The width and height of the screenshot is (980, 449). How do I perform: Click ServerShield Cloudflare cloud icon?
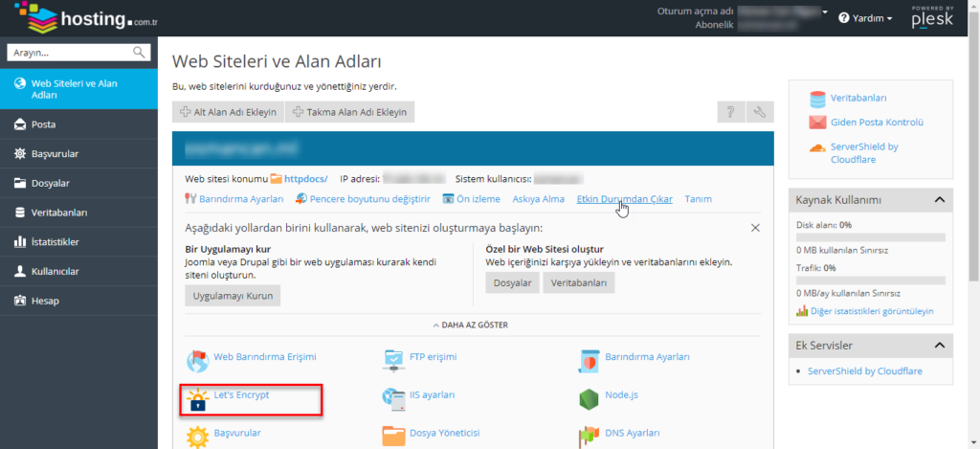pyautogui.click(x=817, y=148)
